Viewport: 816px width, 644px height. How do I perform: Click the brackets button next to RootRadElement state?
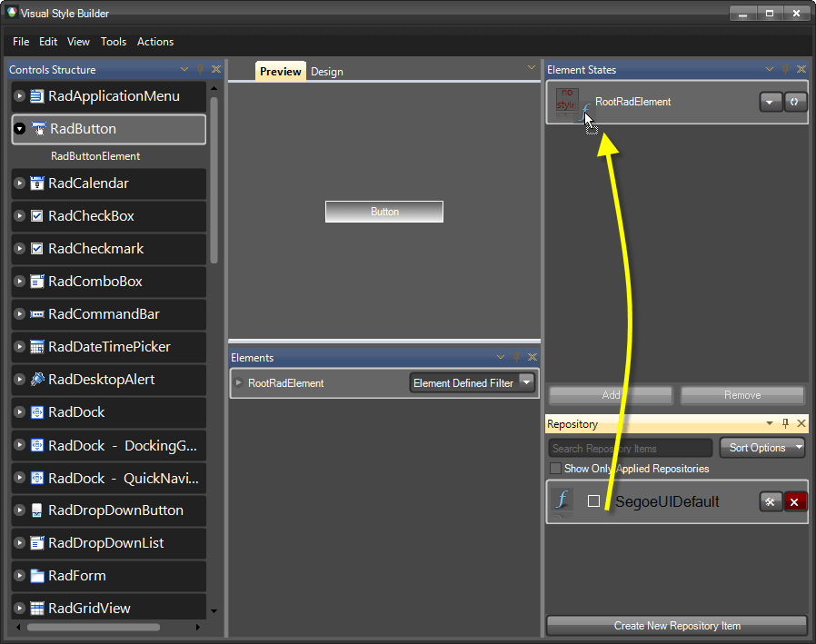point(795,102)
